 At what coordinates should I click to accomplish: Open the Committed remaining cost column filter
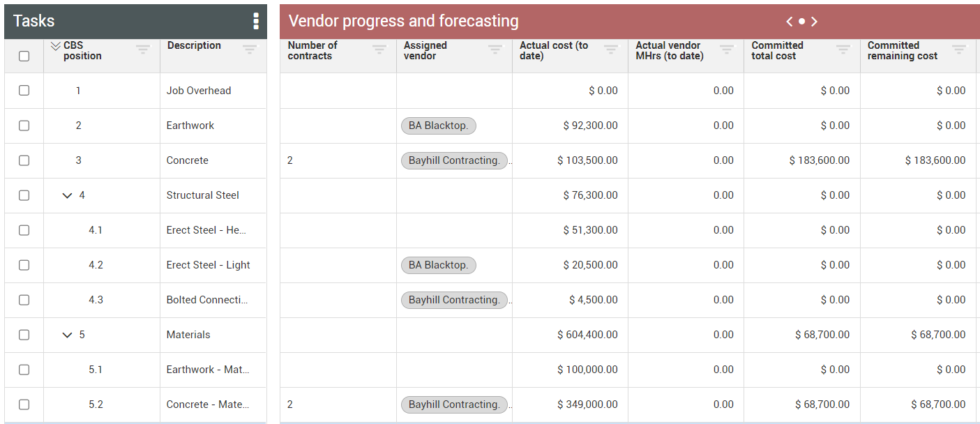[958, 50]
